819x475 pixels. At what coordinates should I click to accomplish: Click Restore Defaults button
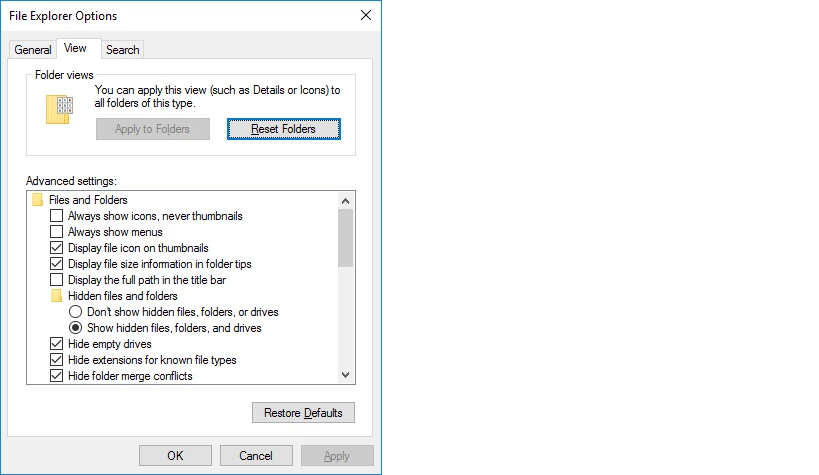click(303, 413)
